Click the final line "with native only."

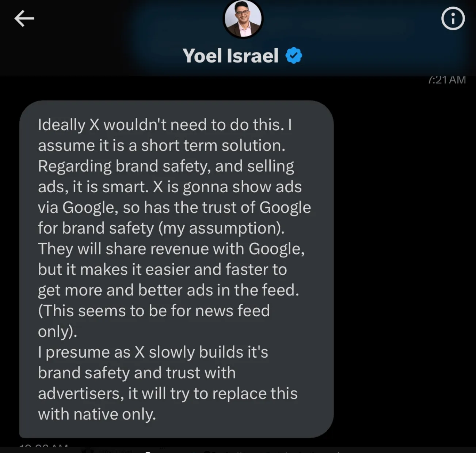coord(97,414)
